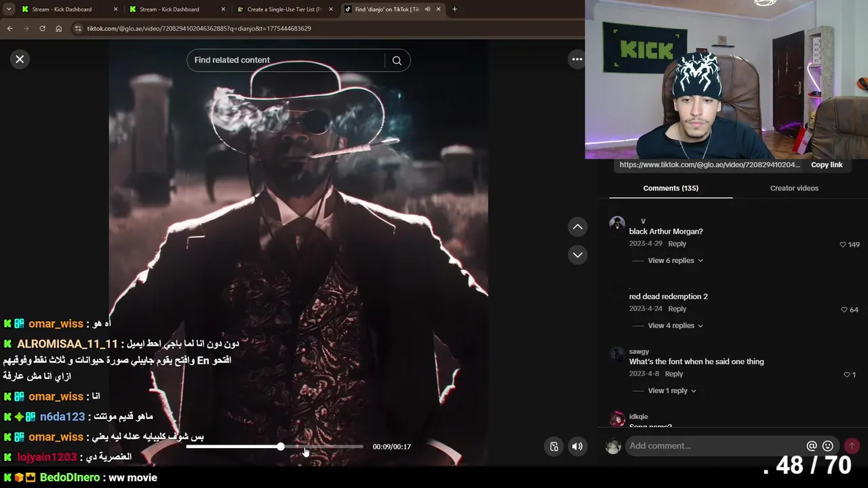Viewport: 868px width, 488px height.
Task: Open the Create a Single-Use Tier List tab
Action: click(x=285, y=9)
